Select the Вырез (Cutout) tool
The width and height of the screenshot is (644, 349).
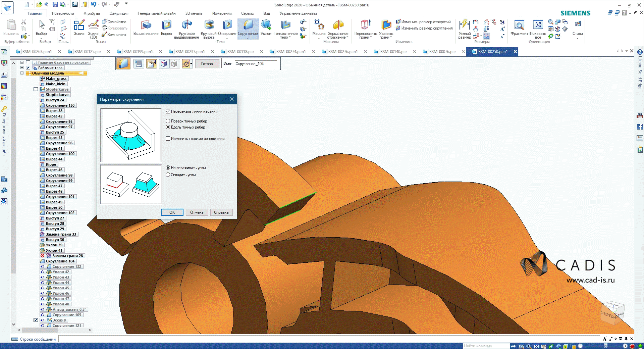coord(166,29)
